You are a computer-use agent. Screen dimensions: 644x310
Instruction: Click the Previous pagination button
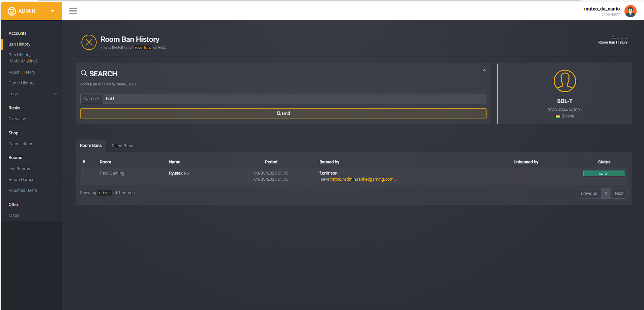(589, 193)
